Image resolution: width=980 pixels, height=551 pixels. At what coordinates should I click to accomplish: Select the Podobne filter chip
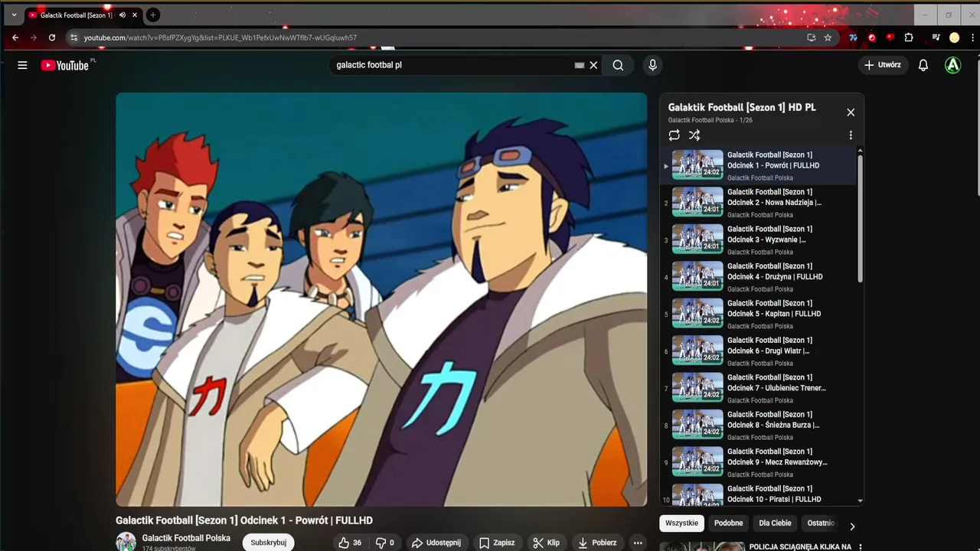[729, 523]
